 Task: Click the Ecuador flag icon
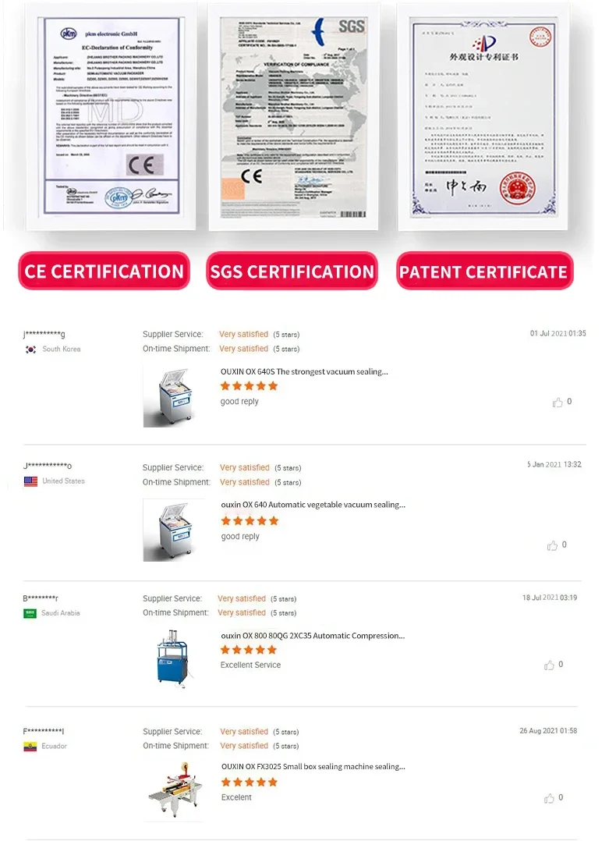point(30,746)
